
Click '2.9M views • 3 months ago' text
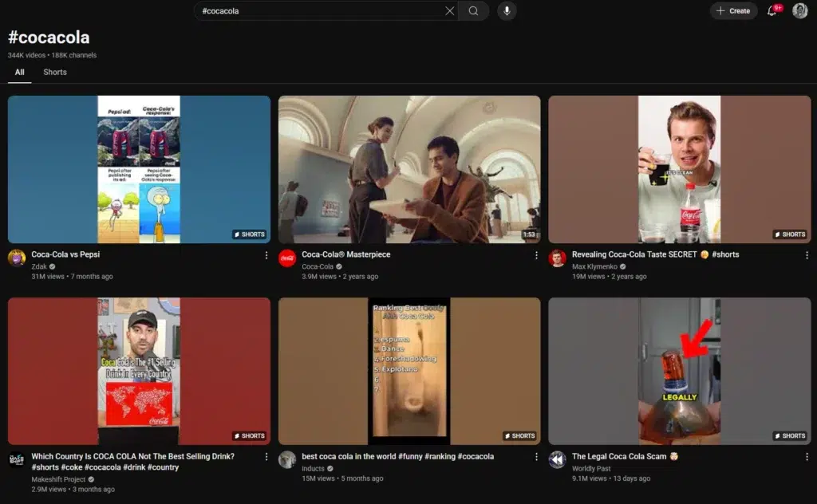(x=73, y=490)
